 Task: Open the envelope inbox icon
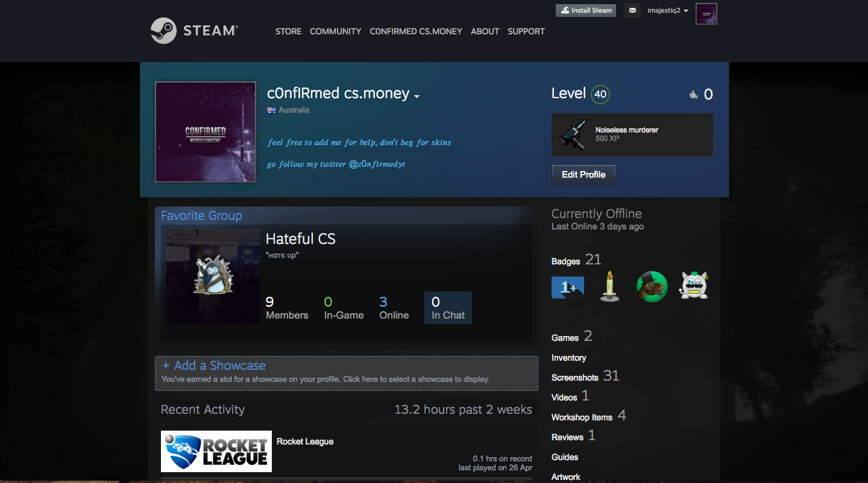coord(632,10)
